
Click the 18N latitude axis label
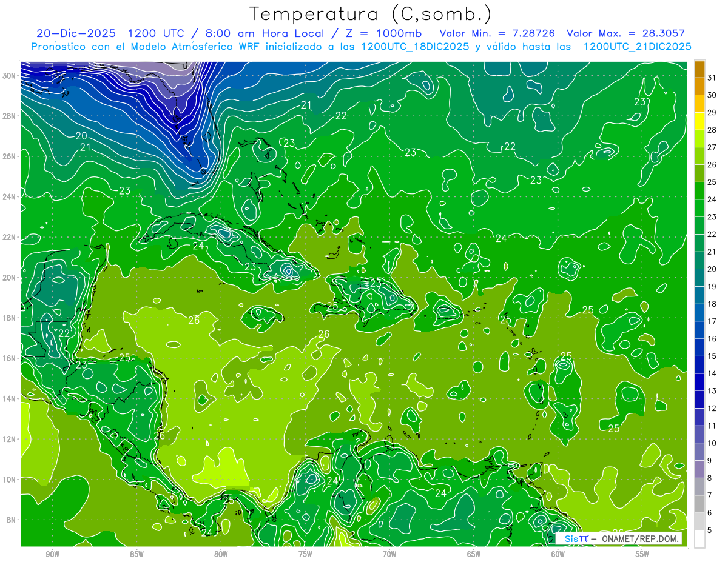tap(10, 318)
